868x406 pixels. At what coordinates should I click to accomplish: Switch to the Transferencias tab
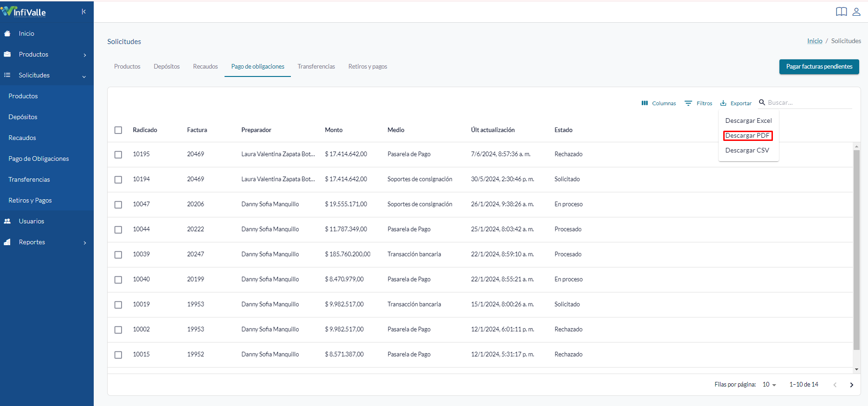pos(316,67)
